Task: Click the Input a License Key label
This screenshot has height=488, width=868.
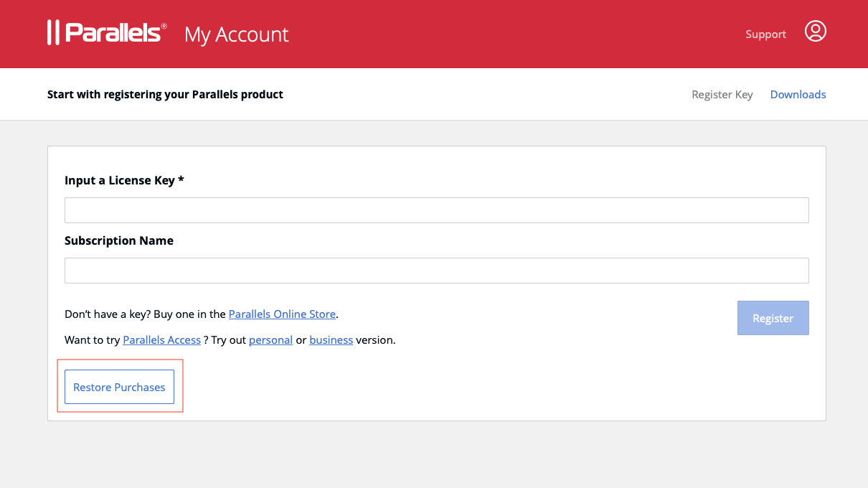Action: pos(124,181)
